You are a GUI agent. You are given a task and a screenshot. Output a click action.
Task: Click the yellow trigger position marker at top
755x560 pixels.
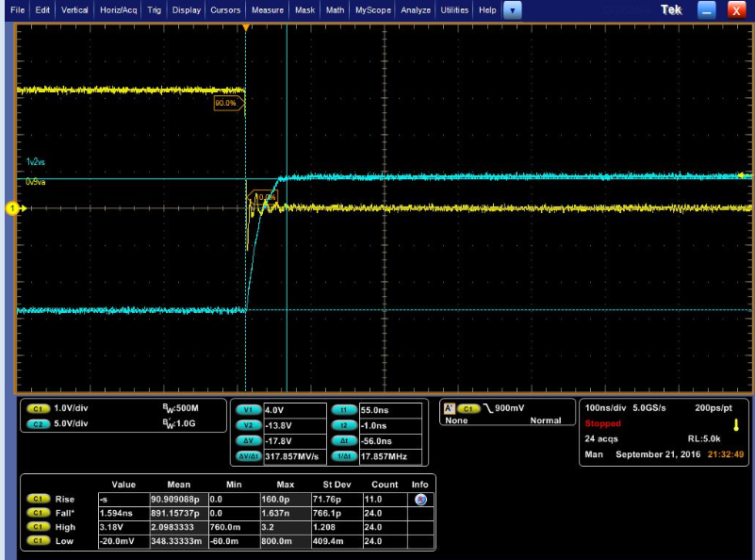tap(246, 28)
